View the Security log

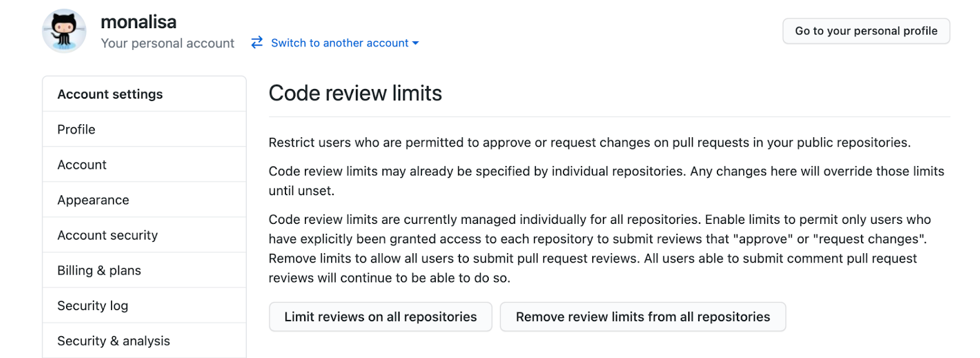pyautogui.click(x=145, y=306)
